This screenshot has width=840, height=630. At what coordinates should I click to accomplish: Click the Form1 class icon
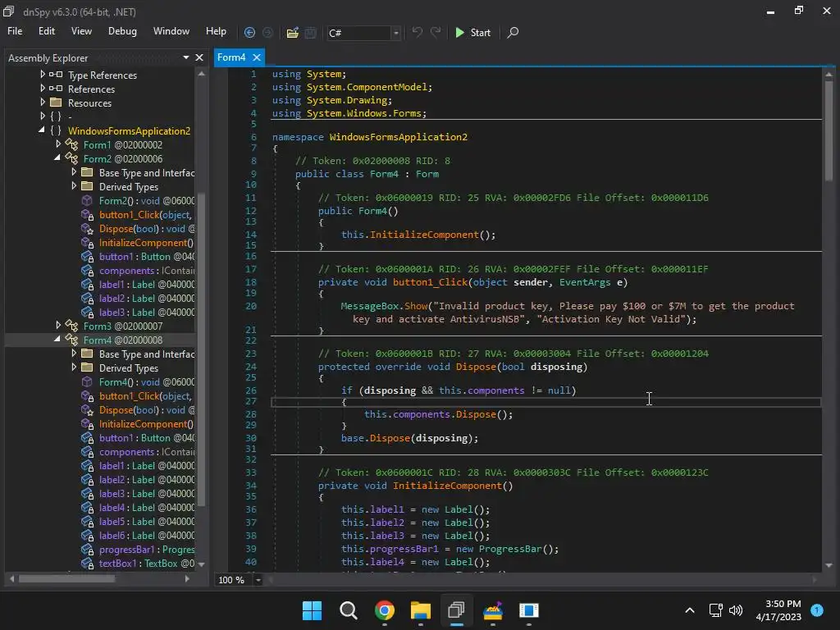coord(72,144)
